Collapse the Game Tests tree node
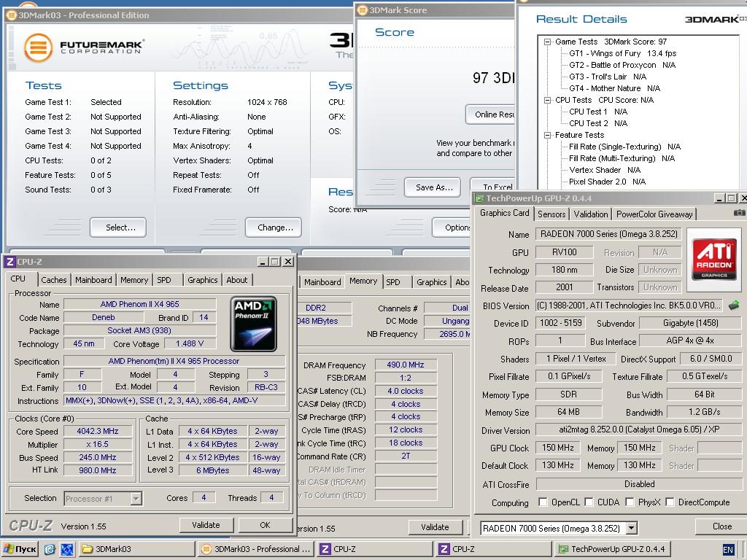 [547, 42]
